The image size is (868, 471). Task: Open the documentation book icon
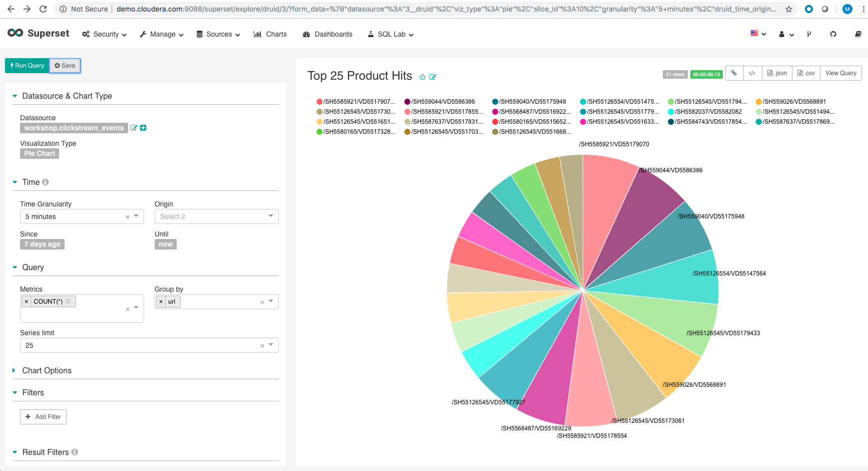pyautogui.click(x=858, y=34)
